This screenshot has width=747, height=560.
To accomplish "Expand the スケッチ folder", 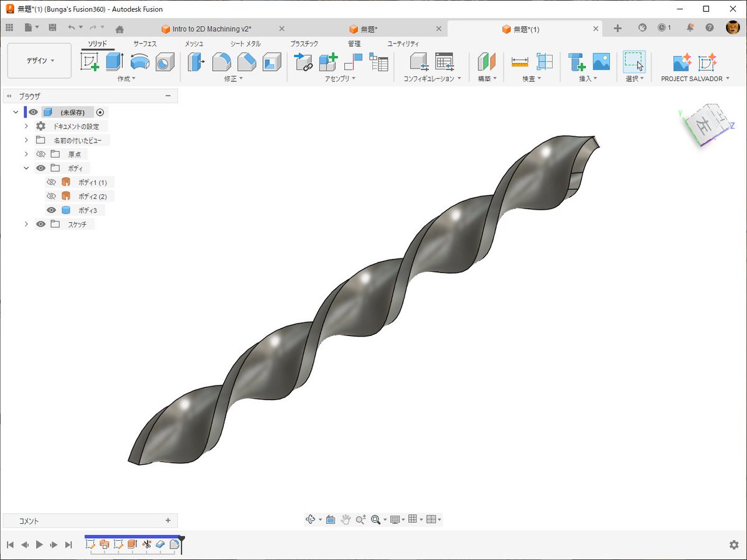I will pos(26,224).
